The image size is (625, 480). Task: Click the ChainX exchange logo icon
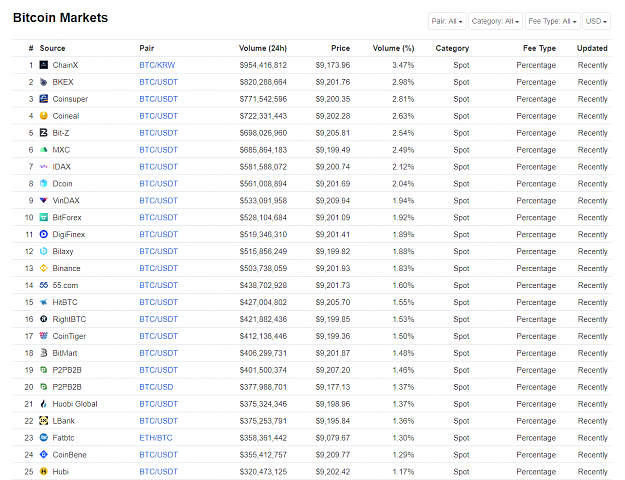point(43,65)
